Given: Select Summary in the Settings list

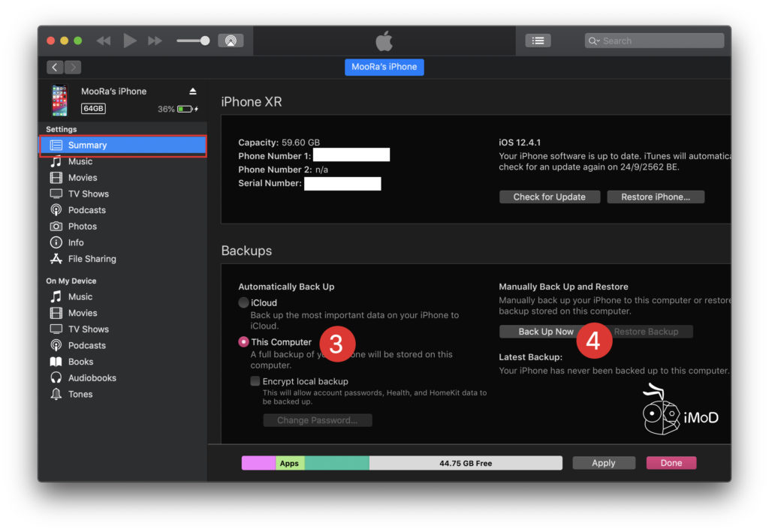Looking at the screenshot, I should click(87, 144).
